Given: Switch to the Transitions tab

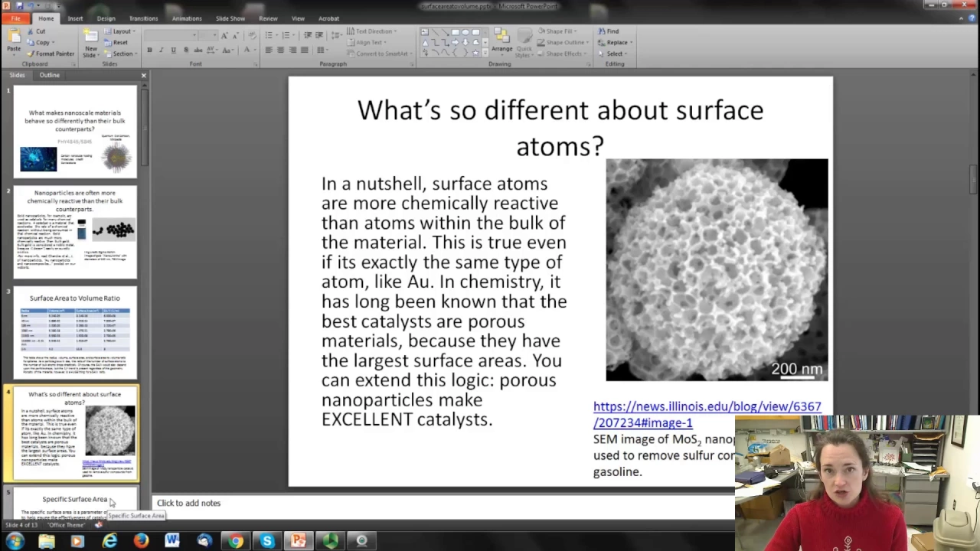Looking at the screenshot, I should [143, 18].
